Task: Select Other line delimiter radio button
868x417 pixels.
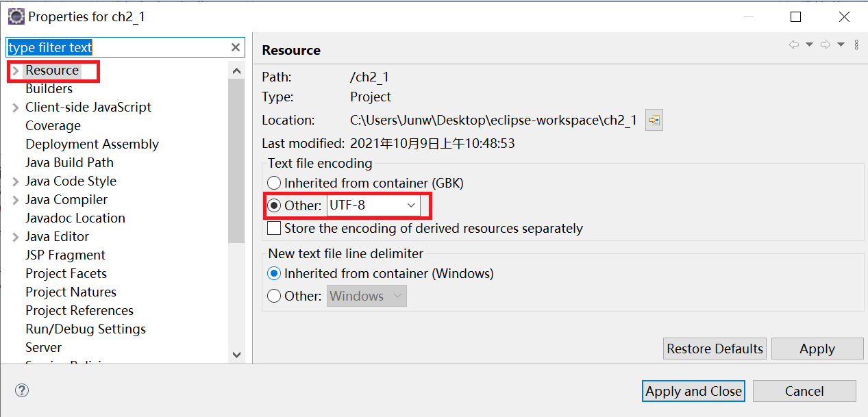Action: (274, 296)
